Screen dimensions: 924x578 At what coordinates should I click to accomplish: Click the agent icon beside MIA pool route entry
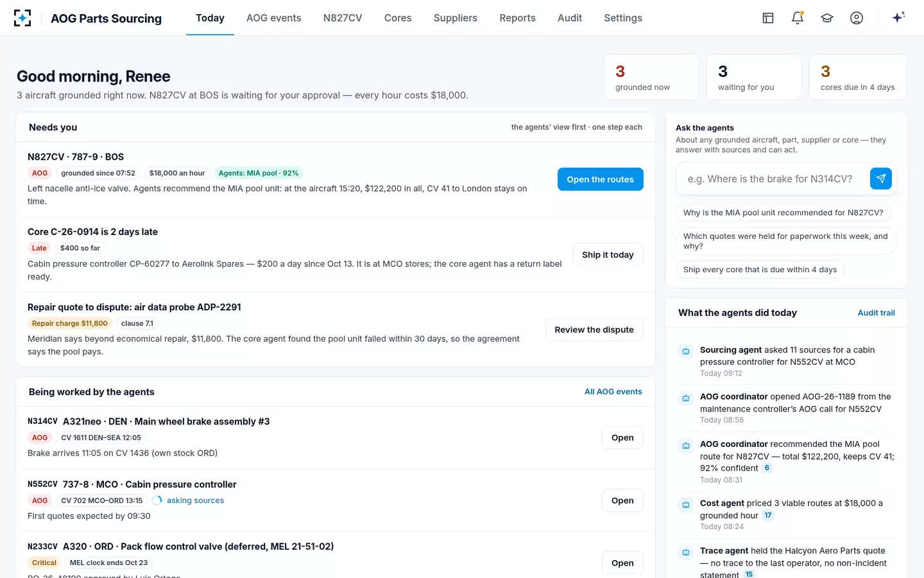[686, 446]
